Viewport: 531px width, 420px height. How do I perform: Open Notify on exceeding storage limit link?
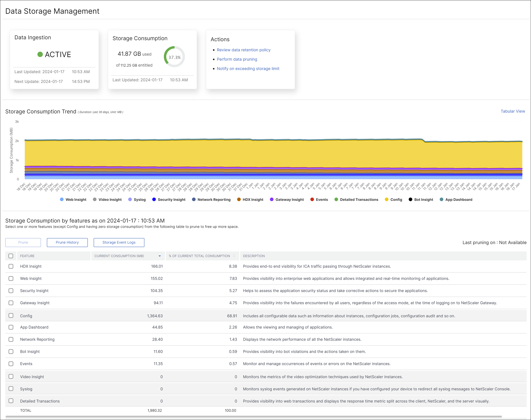(248, 69)
